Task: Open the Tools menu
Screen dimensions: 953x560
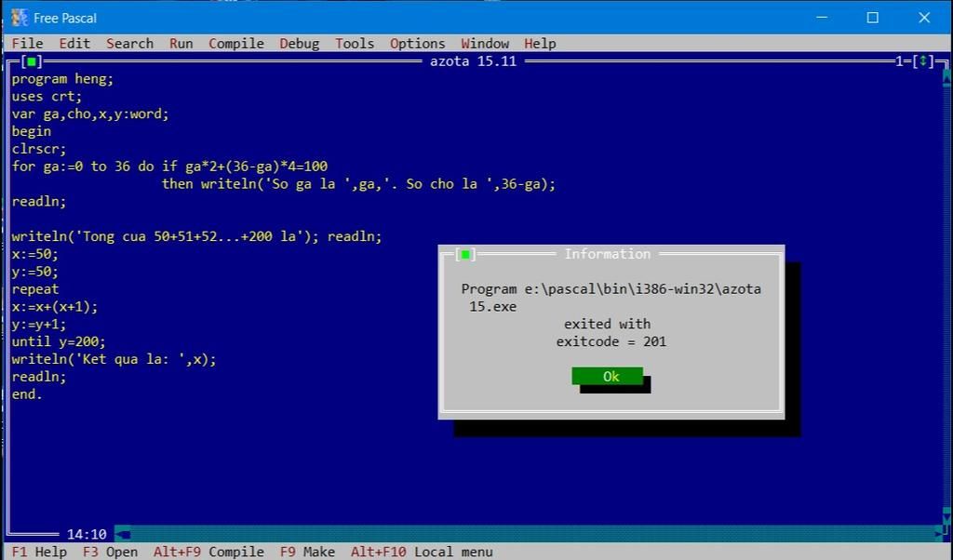Action: tap(355, 44)
